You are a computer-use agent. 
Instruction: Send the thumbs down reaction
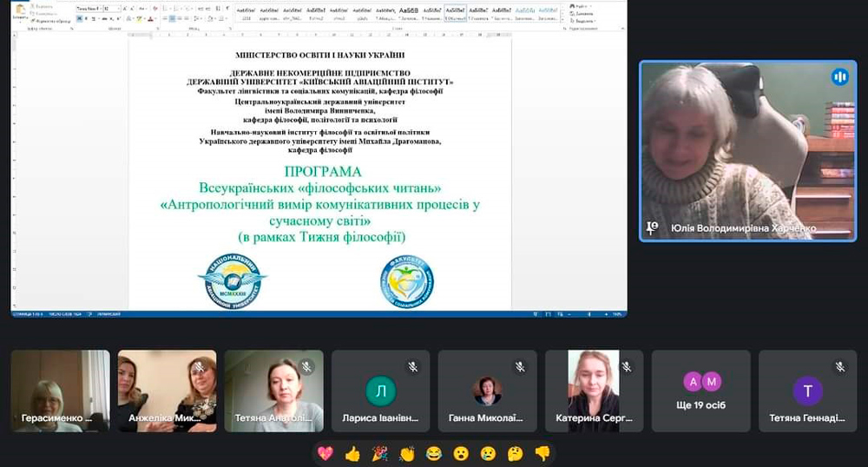coord(542,454)
